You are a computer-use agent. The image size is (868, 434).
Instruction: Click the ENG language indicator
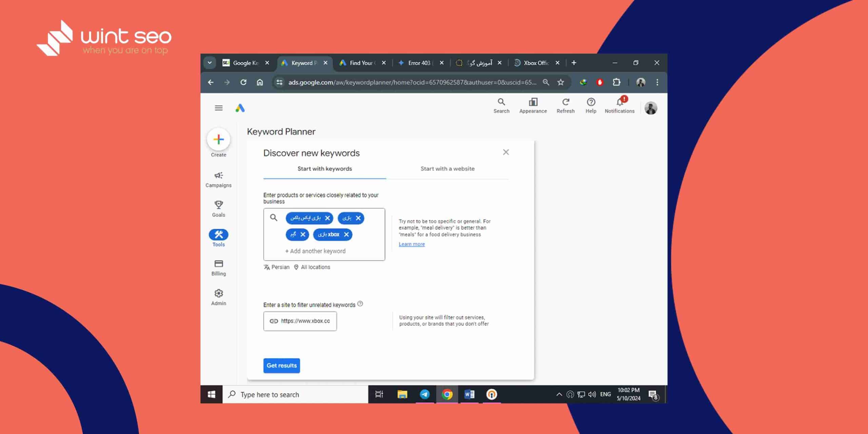pos(606,394)
